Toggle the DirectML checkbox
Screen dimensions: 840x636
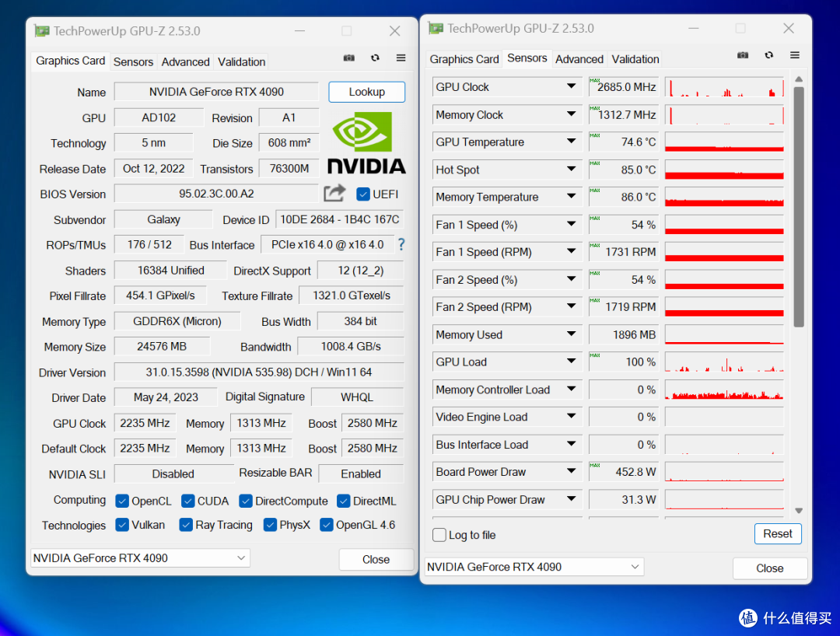point(343,501)
